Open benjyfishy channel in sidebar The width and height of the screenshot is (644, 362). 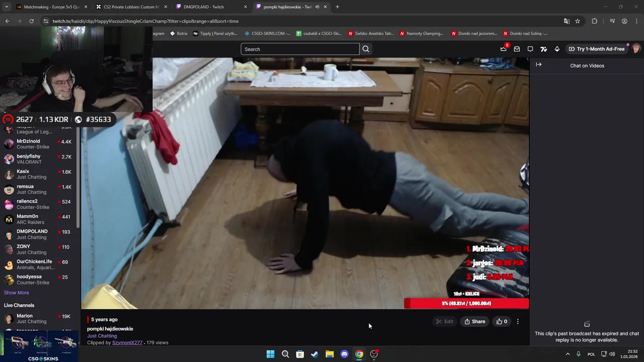click(x=39, y=159)
